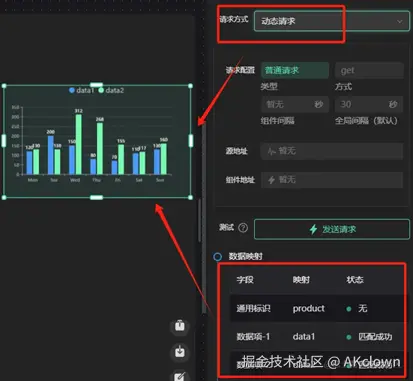The image size is (413, 381).
Task: Click the data1 mapping cell in table
Action: pyautogui.click(x=304, y=337)
